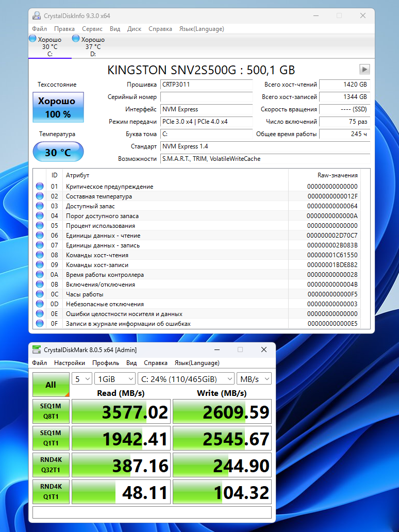Click status orb for attribute 01
Image resolution: width=399 pixels, height=532 pixels.
(x=40, y=186)
